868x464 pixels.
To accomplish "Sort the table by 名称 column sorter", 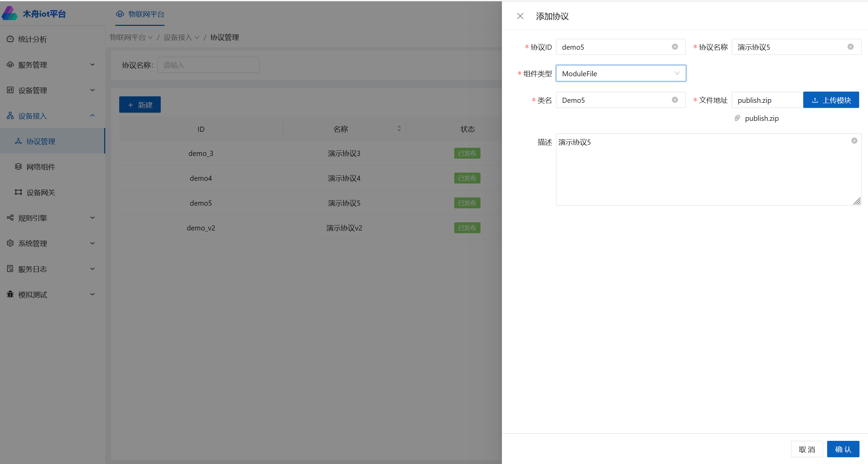I will point(399,129).
